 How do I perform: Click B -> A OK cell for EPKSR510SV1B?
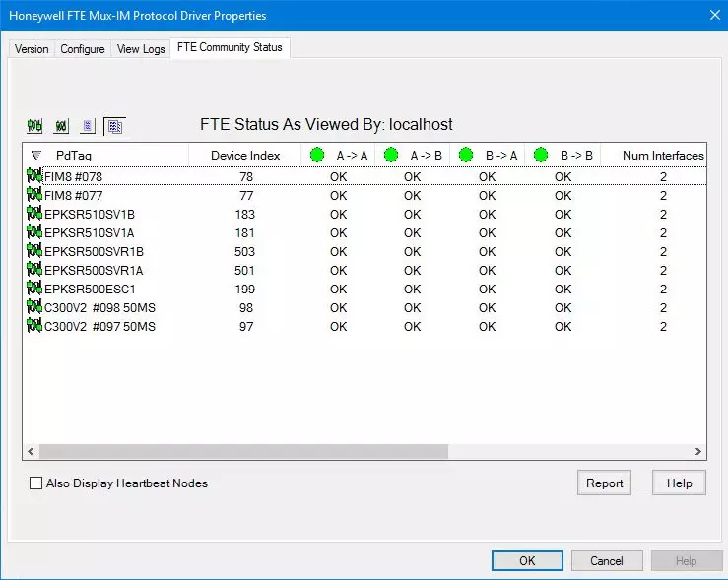click(x=487, y=215)
